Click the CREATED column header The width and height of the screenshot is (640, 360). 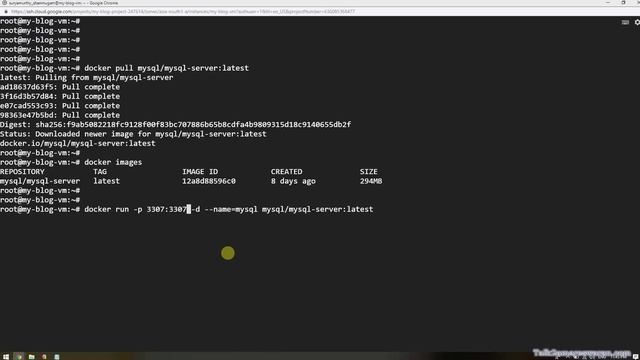287,171
